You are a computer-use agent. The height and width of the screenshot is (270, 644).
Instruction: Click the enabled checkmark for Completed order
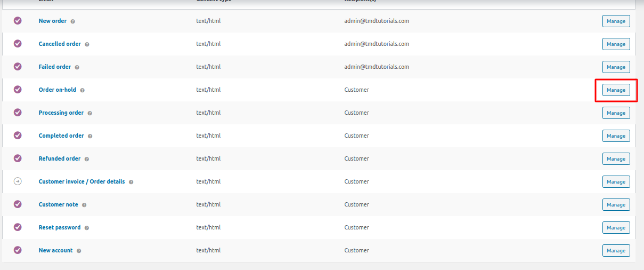[x=18, y=136]
